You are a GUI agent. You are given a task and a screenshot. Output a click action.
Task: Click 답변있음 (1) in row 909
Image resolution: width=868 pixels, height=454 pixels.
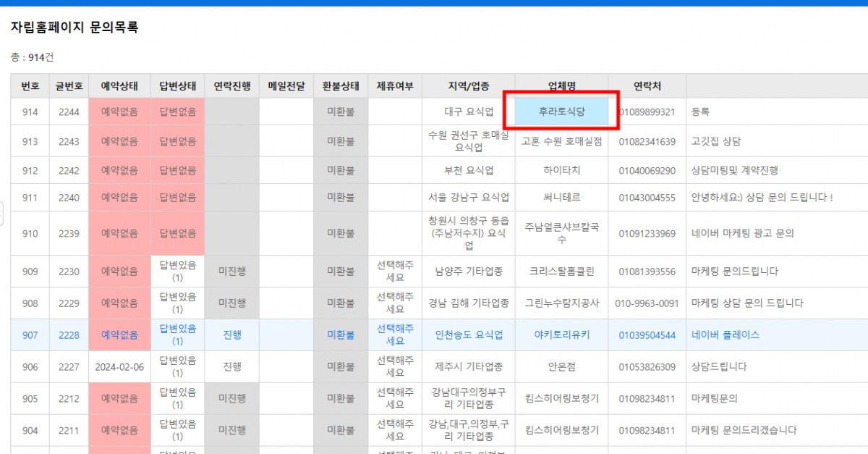(177, 272)
